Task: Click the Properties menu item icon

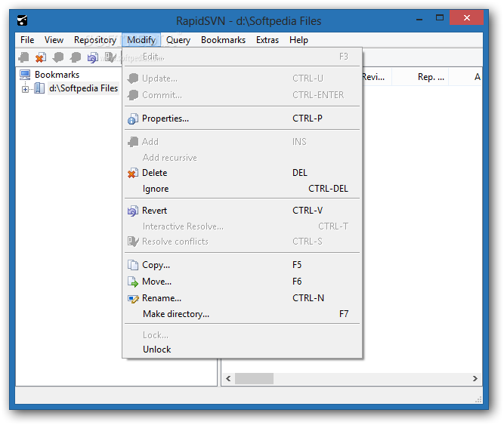Action: [x=133, y=119]
